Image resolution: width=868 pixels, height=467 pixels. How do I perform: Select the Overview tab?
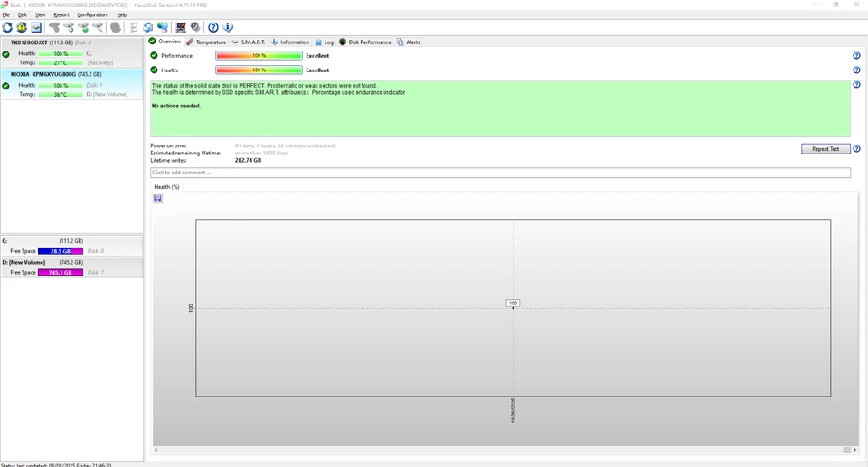(165, 42)
